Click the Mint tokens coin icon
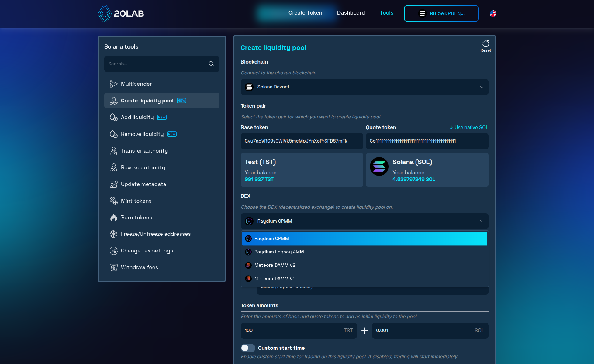594x364 pixels. pos(113,201)
